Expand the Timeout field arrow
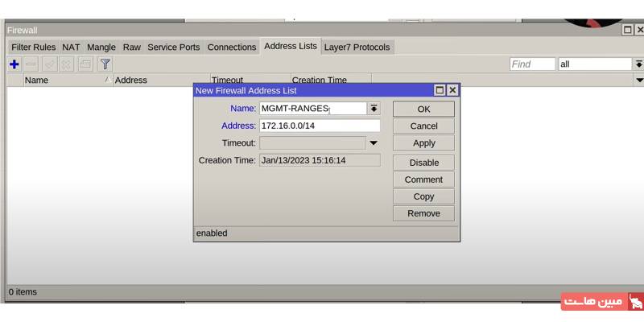 point(374,143)
